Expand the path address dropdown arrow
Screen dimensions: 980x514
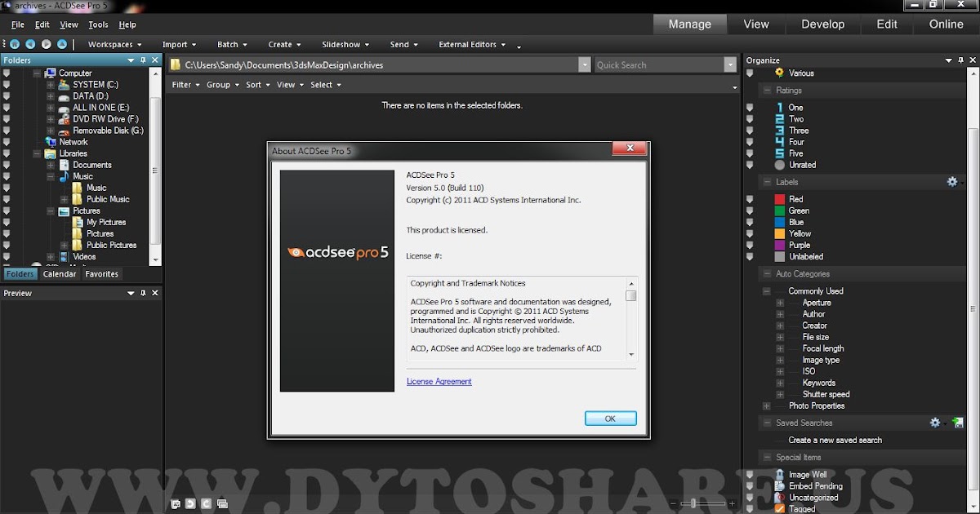pyautogui.click(x=584, y=64)
